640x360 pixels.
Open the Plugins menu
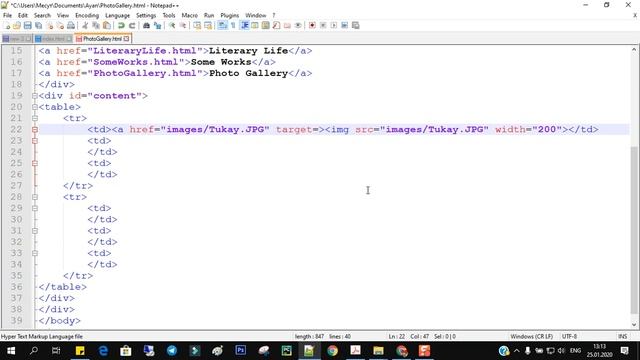(x=229, y=15)
